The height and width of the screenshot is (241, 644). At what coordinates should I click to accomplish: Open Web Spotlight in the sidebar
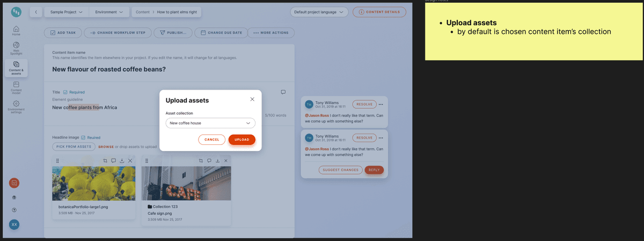pos(16,47)
